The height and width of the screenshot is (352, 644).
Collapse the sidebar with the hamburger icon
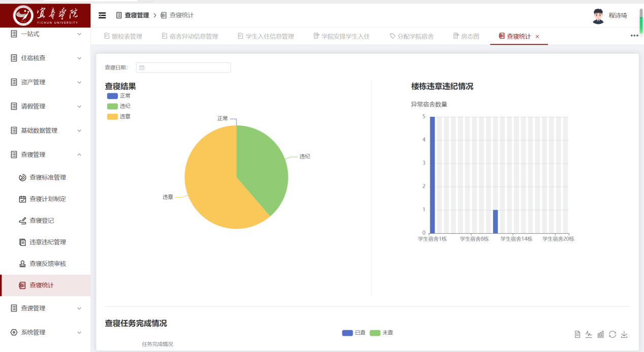pyautogui.click(x=102, y=15)
